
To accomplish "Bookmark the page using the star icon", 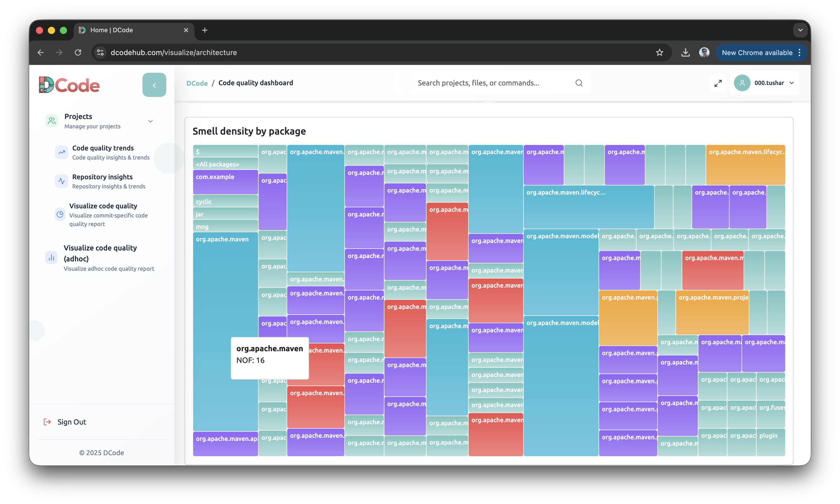I will [659, 52].
